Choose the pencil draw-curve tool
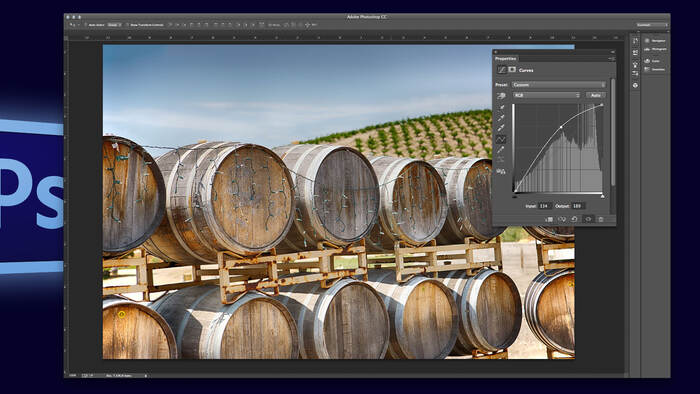This screenshot has height=394, width=700. 501,149
